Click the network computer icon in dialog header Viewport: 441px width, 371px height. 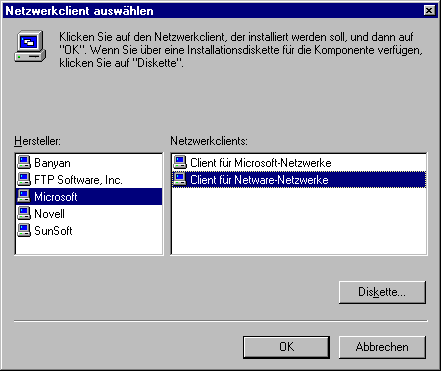30,46
